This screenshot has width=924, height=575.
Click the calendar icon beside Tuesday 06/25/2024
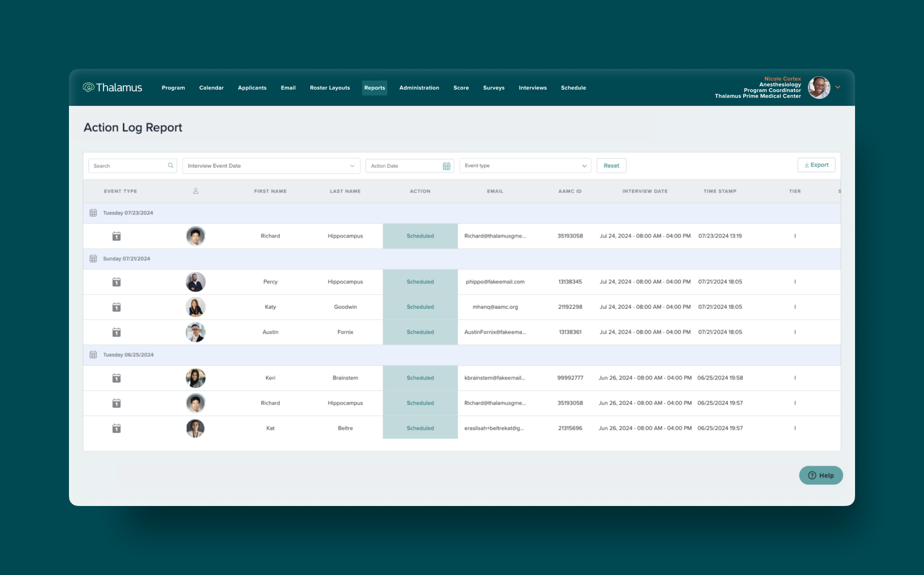[x=93, y=355]
